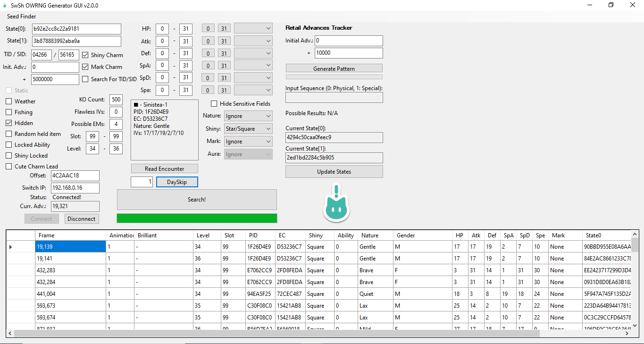Sort by the Shiny column header
This screenshot has height=344, width=644.
(x=319, y=235)
